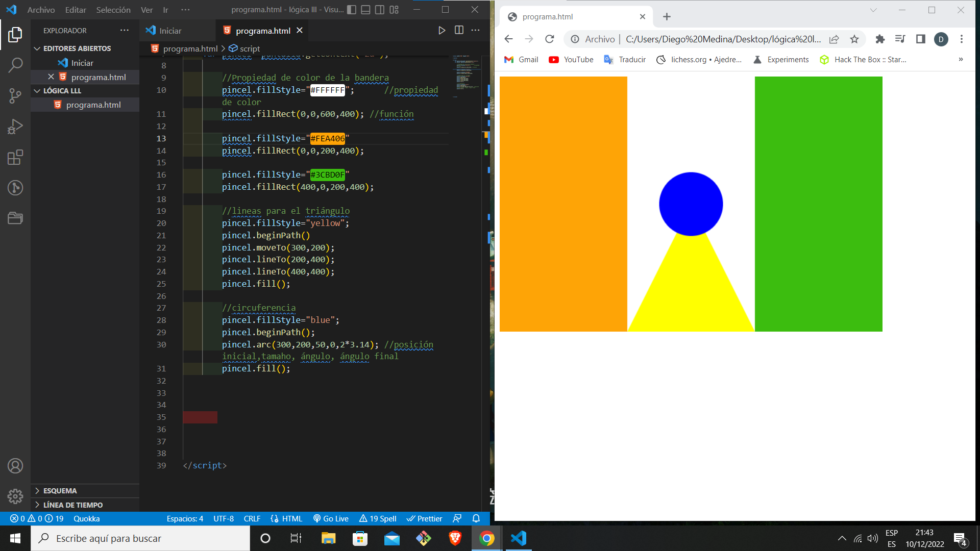980x551 pixels.
Task: Open Source Control view
Action: point(15,96)
